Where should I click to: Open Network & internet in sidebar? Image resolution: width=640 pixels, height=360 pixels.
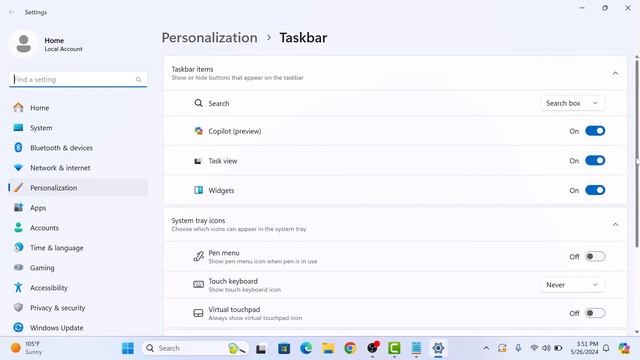pos(78,168)
